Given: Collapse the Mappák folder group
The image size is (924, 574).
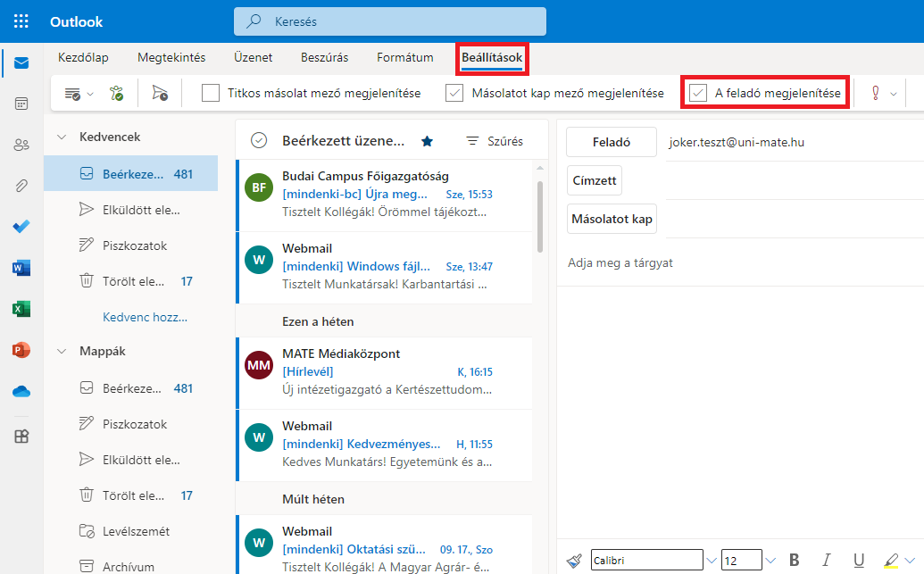Looking at the screenshot, I should (x=62, y=351).
